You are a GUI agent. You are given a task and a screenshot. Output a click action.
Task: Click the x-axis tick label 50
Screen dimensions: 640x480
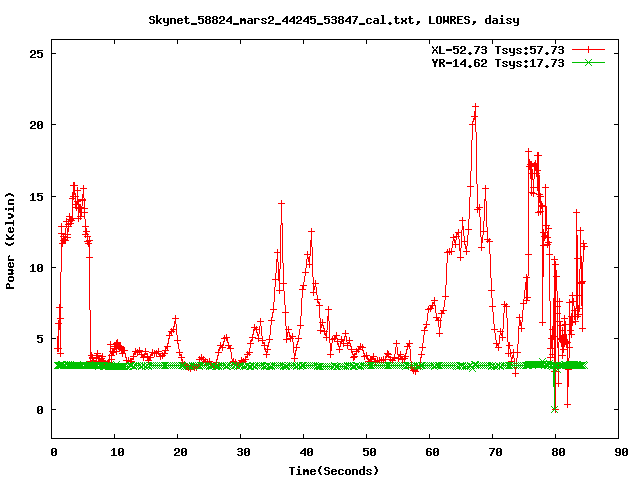(369, 452)
